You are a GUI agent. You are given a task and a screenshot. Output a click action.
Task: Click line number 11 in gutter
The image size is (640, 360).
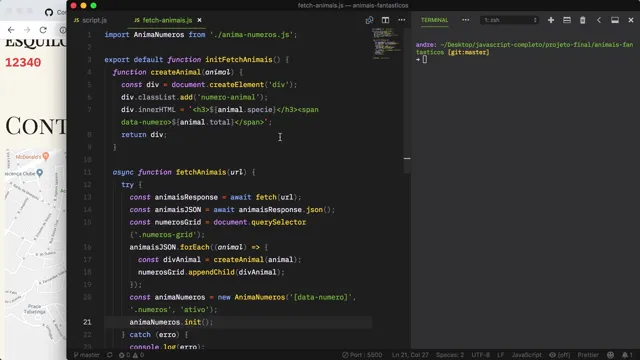click(x=87, y=172)
